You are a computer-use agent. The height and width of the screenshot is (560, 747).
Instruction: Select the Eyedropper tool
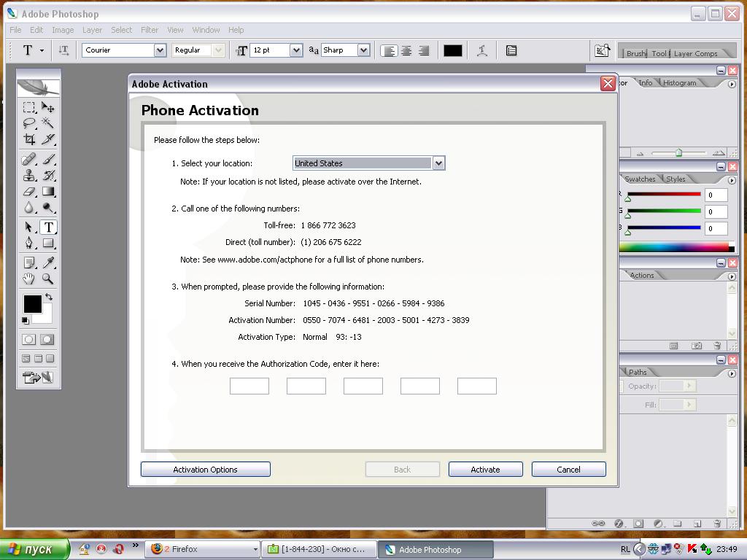point(48,262)
